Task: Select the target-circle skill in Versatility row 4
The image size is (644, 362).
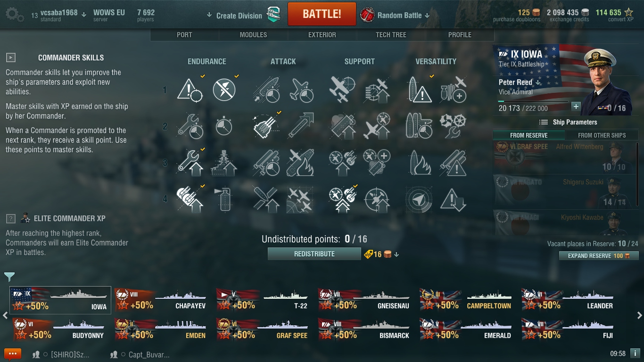Action: pyautogui.click(x=418, y=200)
